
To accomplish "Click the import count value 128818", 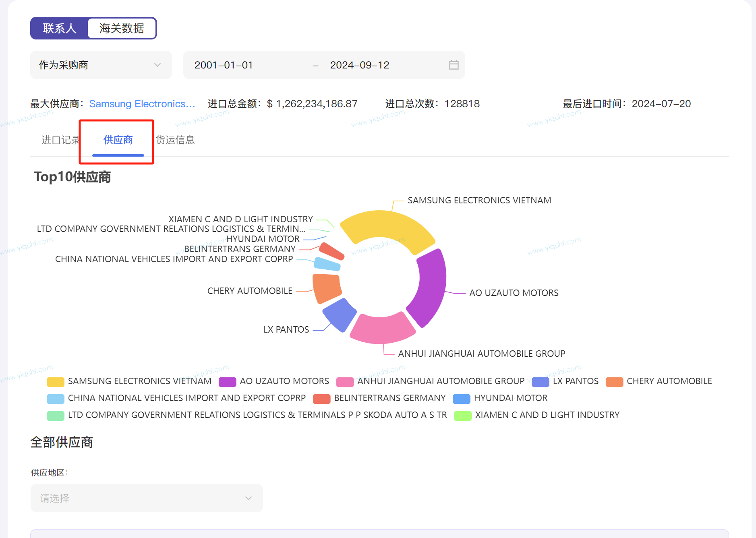I will tap(462, 104).
